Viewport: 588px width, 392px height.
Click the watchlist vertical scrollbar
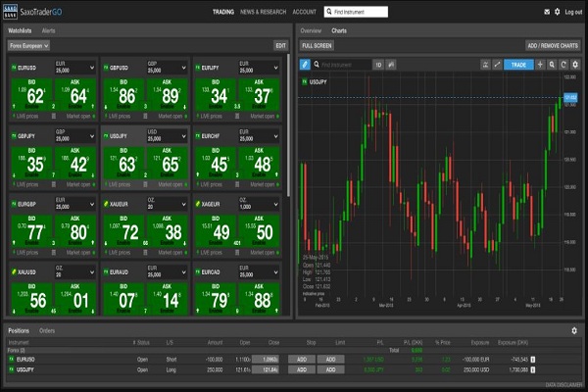pos(288,124)
